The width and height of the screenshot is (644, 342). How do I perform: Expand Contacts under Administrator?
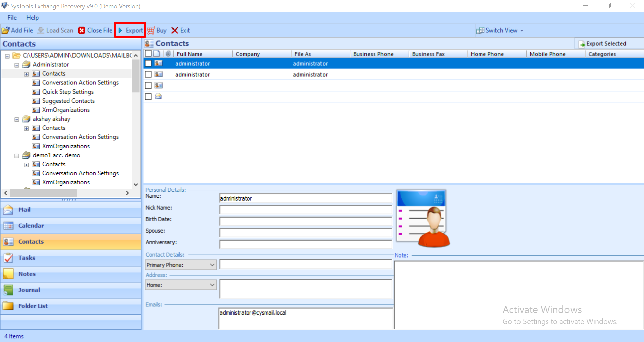pos(27,74)
